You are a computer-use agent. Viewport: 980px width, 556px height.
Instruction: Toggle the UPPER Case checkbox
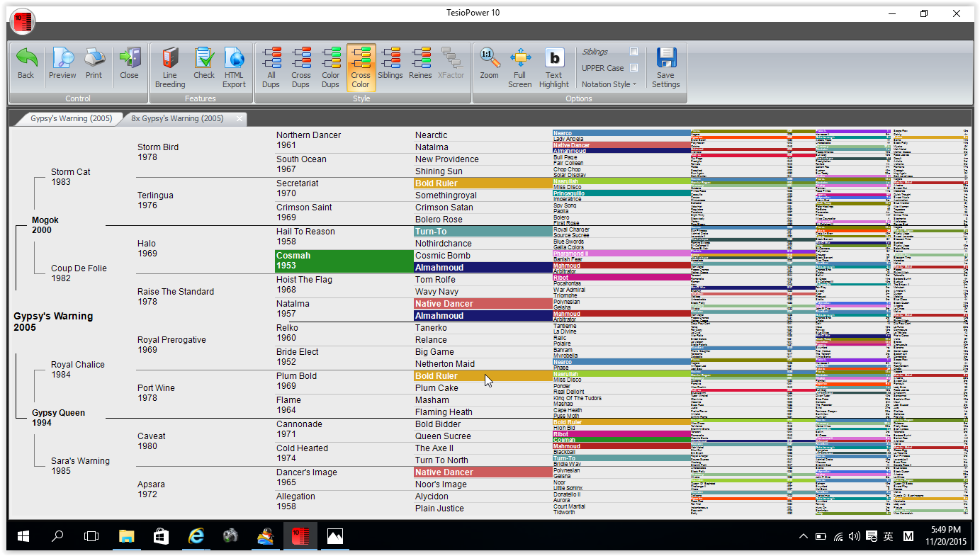[633, 68]
